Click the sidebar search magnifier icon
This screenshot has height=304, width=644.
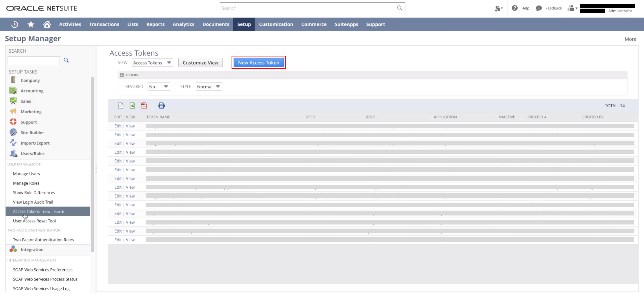coord(66,60)
